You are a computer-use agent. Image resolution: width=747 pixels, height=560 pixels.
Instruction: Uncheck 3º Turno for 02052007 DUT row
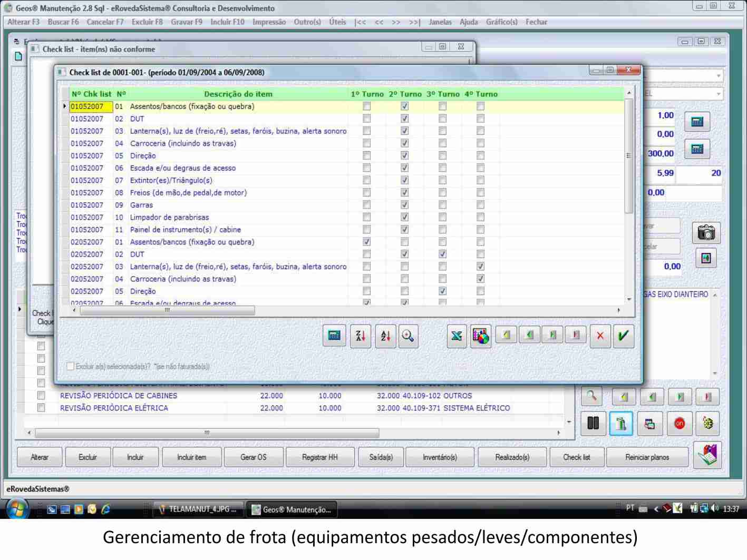coord(442,254)
